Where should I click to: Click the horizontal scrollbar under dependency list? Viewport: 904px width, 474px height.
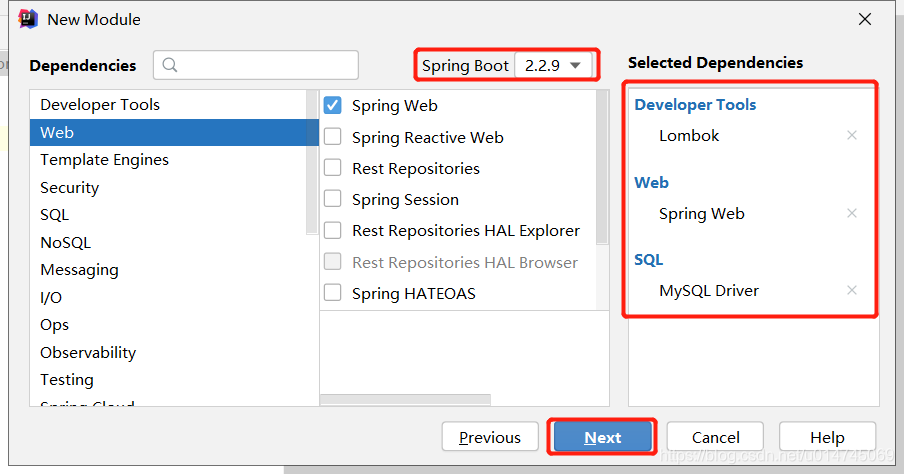click(405, 400)
